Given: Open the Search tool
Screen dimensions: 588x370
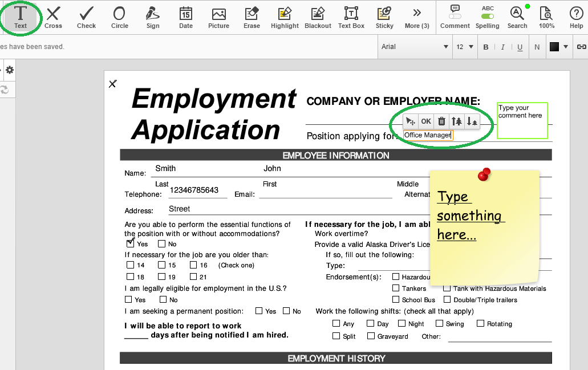Looking at the screenshot, I should tap(517, 17).
